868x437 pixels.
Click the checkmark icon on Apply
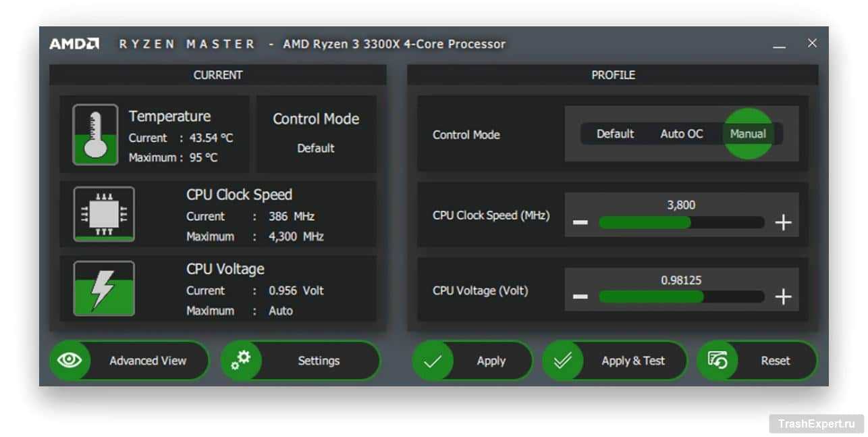click(433, 361)
